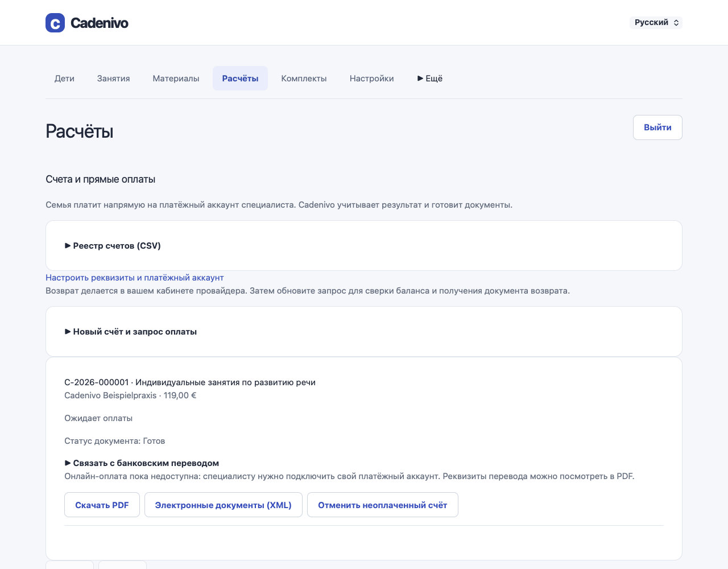The height and width of the screenshot is (569, 728).
Task: Click Статус документа: Готов text
Action: [x=115, y=441]
